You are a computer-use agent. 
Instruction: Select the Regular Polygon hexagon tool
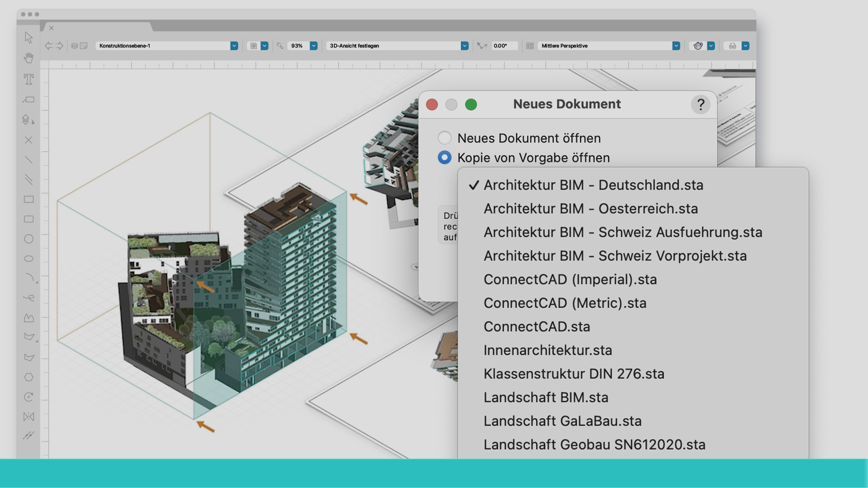tap(28, 377)
